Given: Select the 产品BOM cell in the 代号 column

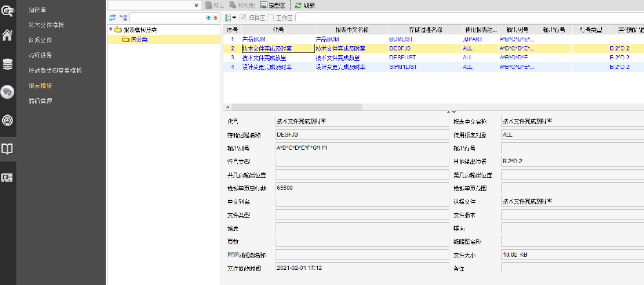Looking at the screenshot, I should pos(279,39).
